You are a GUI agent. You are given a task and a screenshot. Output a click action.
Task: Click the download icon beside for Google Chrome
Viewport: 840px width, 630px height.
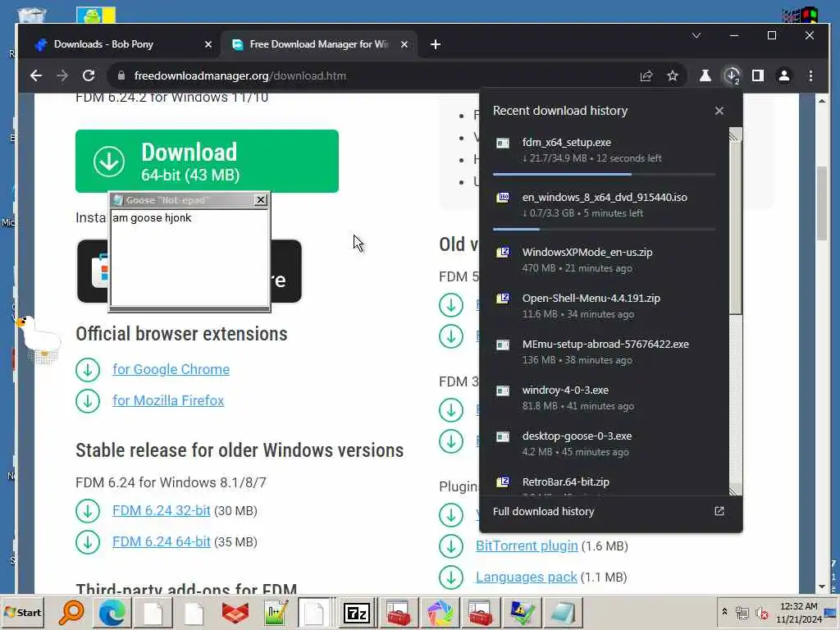click(x=88, y=370)
